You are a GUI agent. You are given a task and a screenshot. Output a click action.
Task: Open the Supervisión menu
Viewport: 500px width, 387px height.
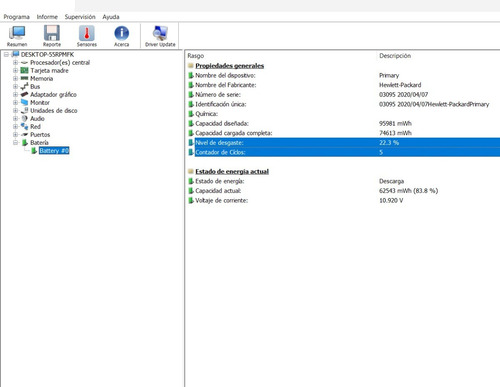tap(80, 17)
